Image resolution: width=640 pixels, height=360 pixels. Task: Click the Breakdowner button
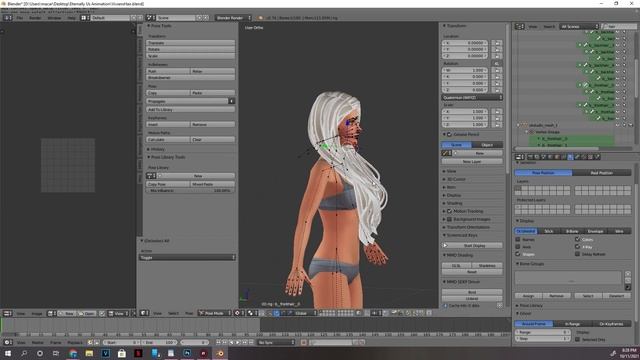190,78
